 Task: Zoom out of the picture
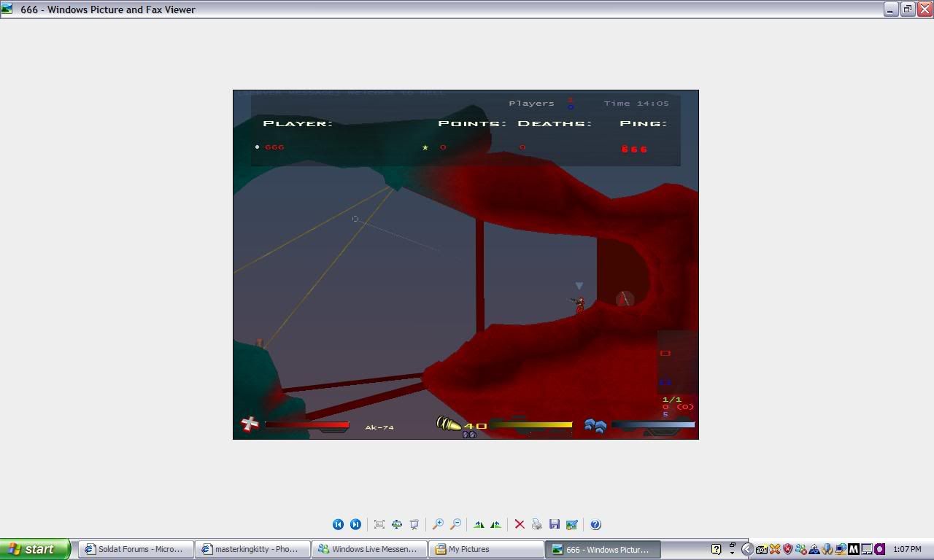point(455,524)
